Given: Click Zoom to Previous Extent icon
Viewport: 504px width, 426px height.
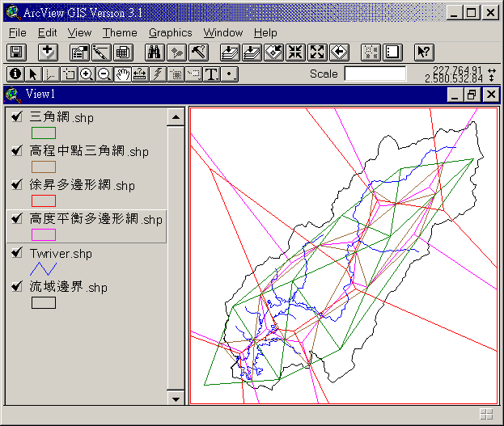Looking at the screenshot, I should pos(340,53).
